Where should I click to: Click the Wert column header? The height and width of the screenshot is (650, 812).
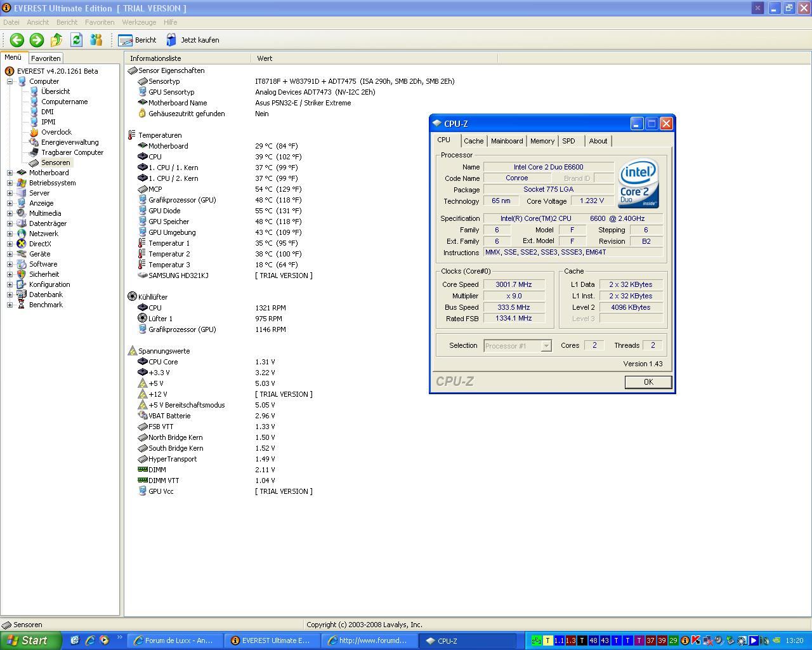pyautogui.click(x=265, y=58)
